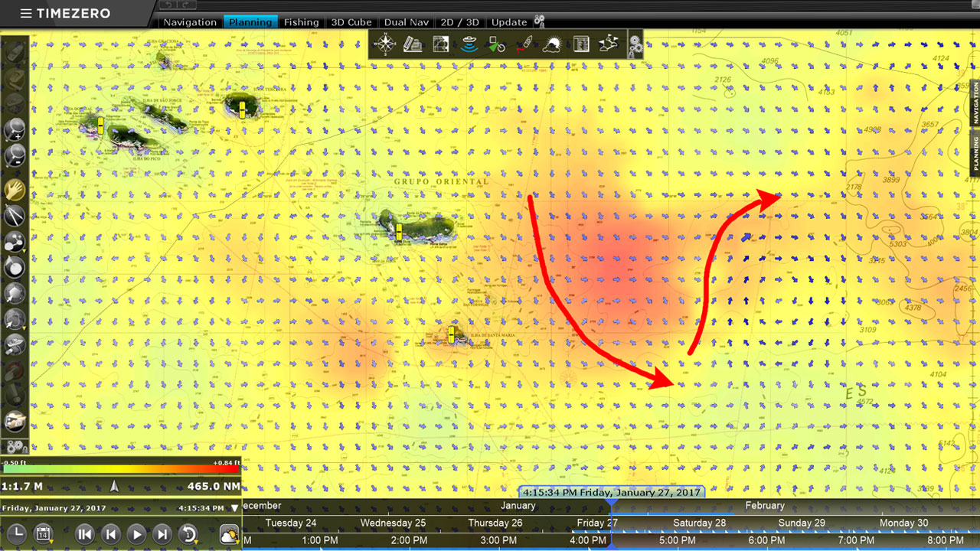
Task: Open the TIMEZERO hamburger menu
Action: pos(26,14)
